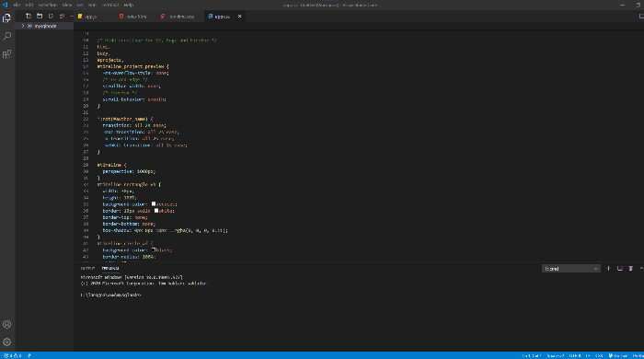
Task: Add a new terminal with plus icon
Action: point(608,268)
